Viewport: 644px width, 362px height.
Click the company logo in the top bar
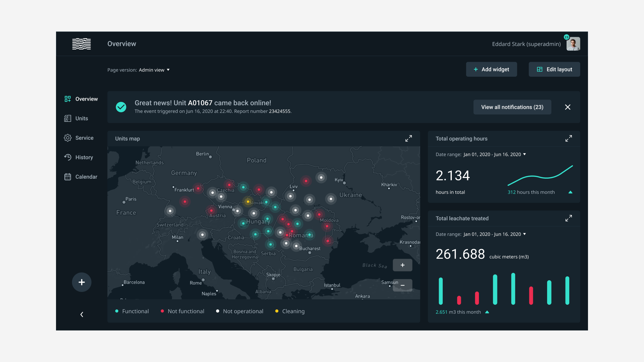[x=81, y=44]
